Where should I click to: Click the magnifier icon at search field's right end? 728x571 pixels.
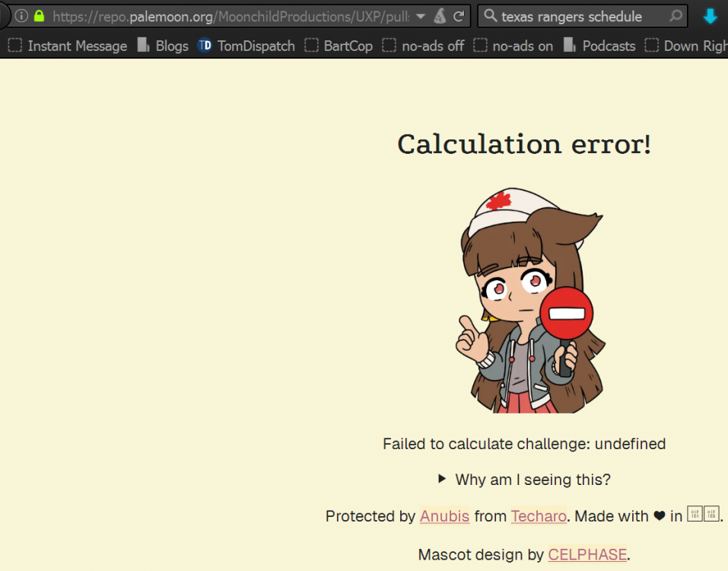[675, 16]
